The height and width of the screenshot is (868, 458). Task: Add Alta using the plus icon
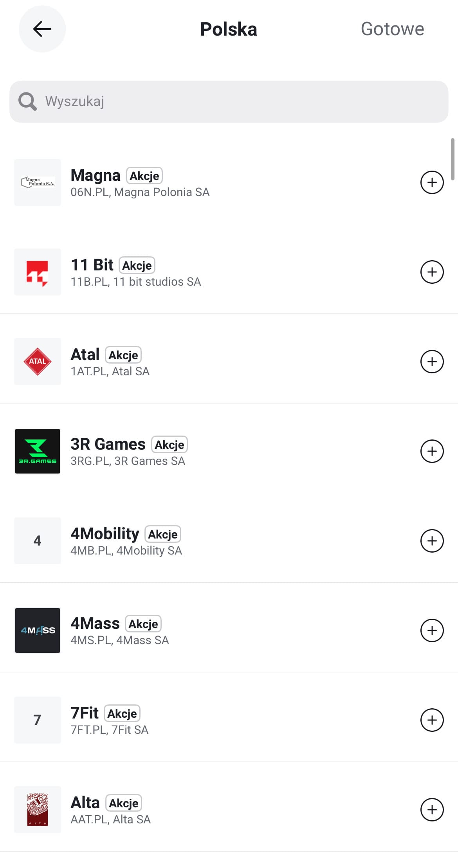pos(432,810)
